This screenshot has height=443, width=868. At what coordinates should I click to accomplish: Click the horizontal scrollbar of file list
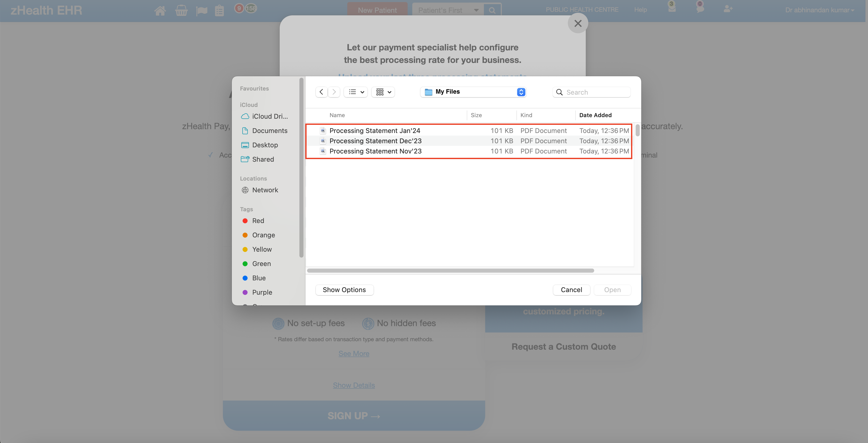pos(451,271)
